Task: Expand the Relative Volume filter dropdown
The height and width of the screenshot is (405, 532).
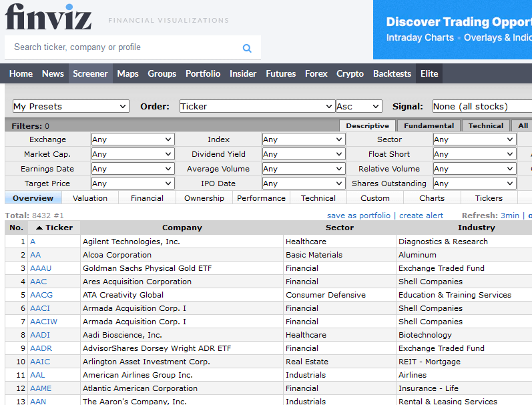Action: (x=475, y=169)
